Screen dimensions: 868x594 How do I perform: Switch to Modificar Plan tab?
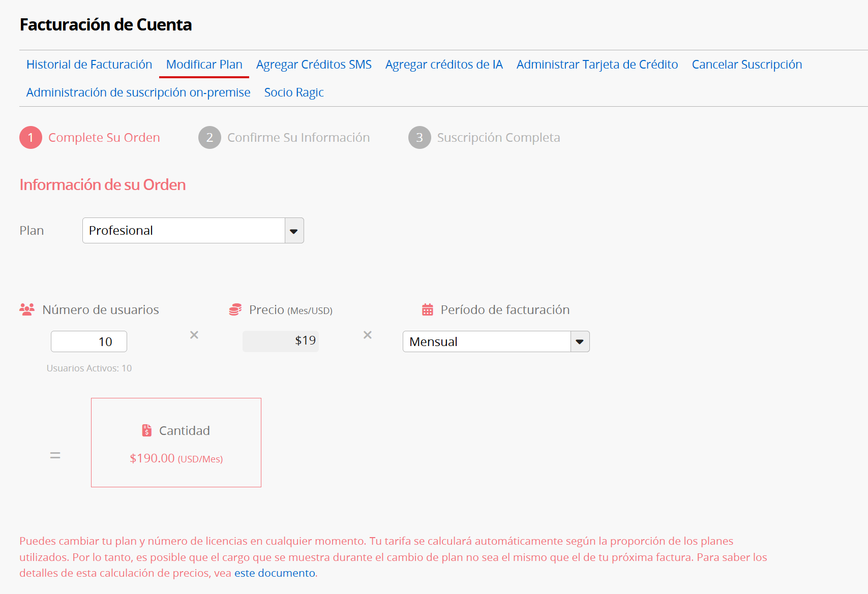pos(204,65)
